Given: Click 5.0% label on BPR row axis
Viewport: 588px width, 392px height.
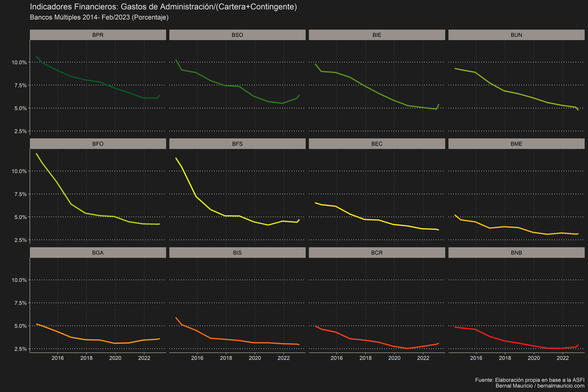Looking at the screenshot, I should point(20,108).
